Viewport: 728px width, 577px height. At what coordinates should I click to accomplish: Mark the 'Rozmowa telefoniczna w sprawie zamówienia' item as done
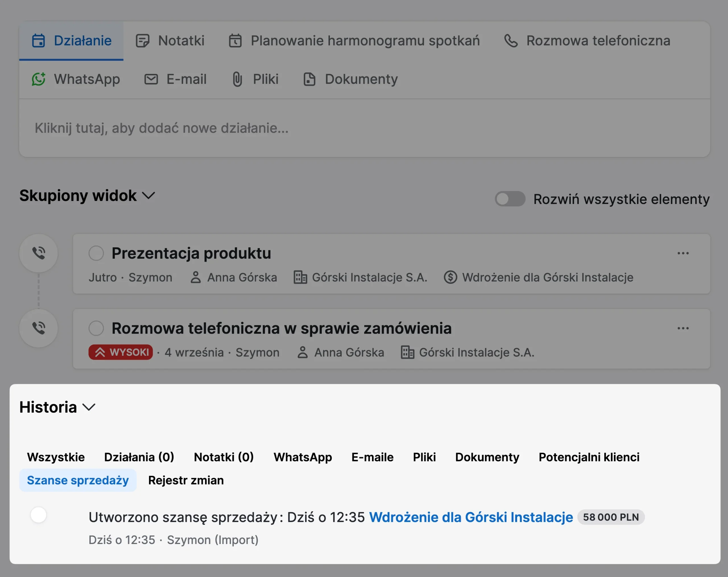96,328
